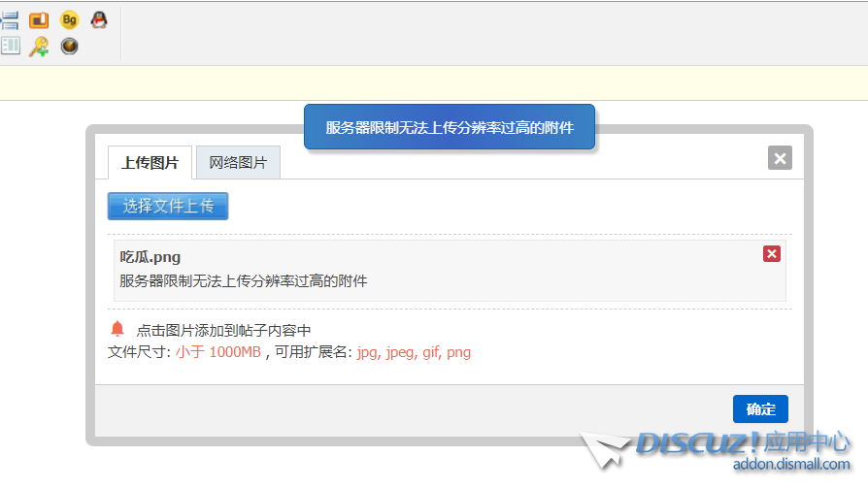Image resolution: width=868 pixels, height=489 pixels.
Task: Click the red bell notice icon
Action: coord(117,329)
